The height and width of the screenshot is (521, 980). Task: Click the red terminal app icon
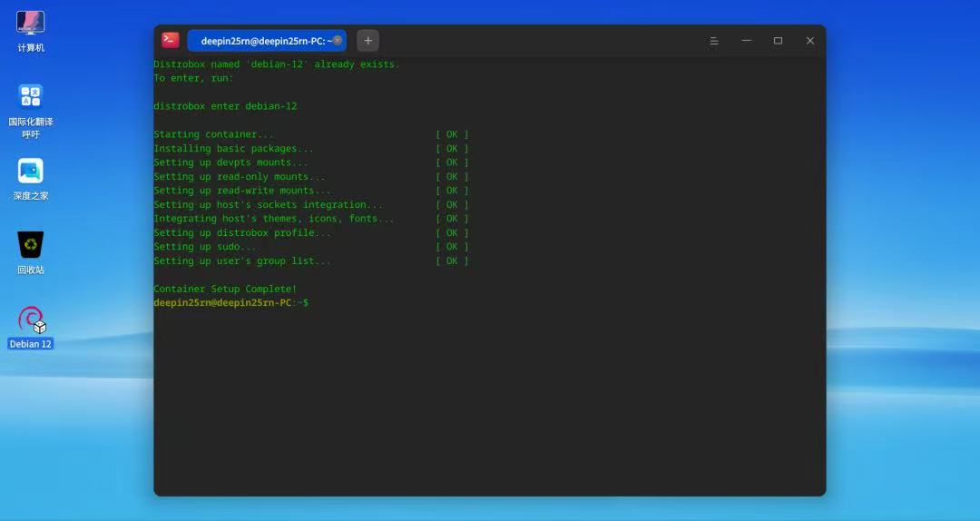[x=170, y=40]
